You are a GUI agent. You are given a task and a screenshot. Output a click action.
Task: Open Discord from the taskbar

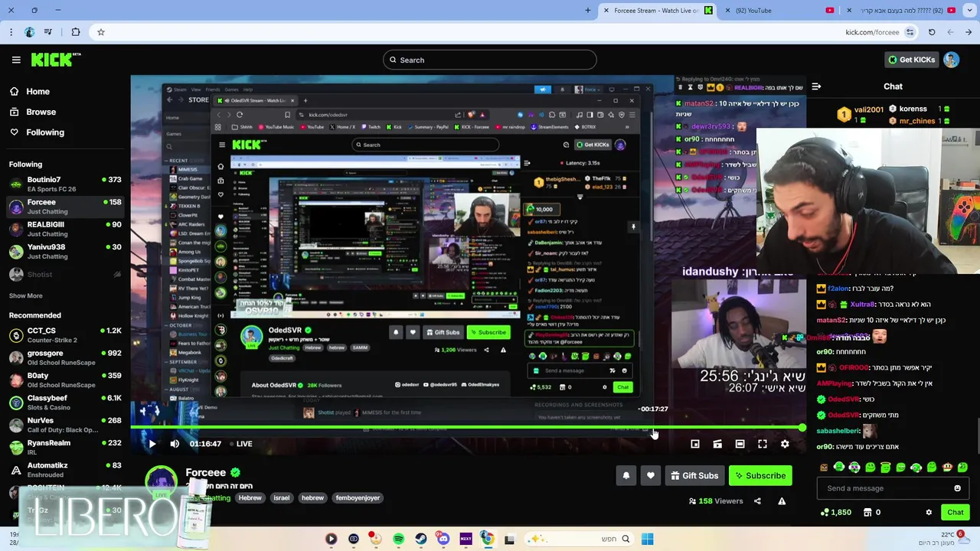coord(443,539)
